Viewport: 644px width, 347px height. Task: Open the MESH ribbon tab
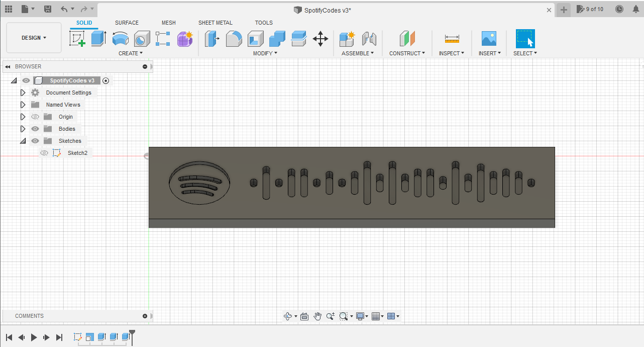click(168, 23)
